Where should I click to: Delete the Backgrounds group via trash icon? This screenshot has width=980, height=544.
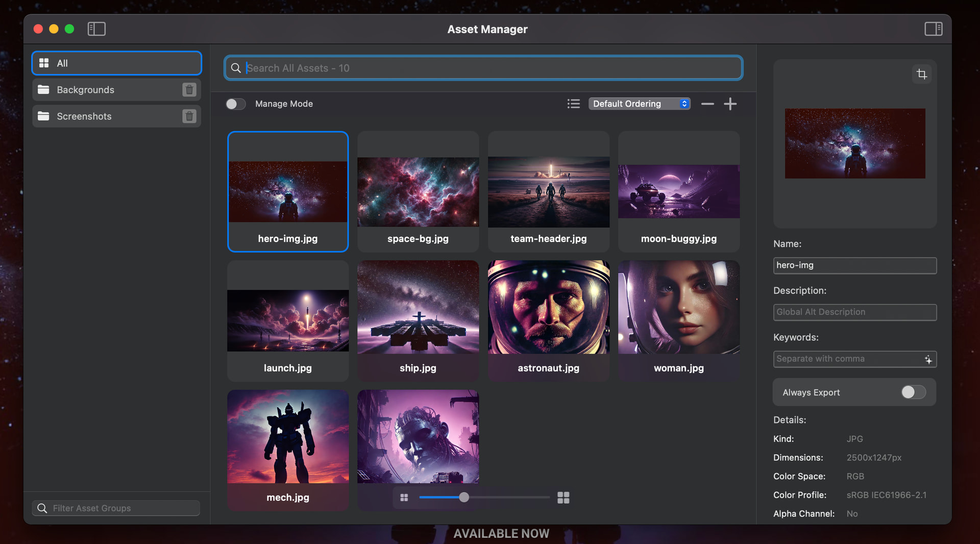[189, 90]
